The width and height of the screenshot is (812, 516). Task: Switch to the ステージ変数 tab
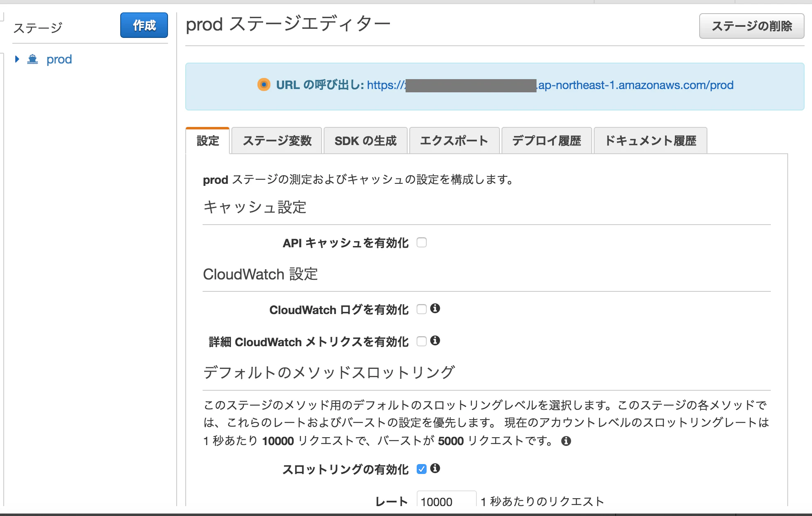coord(277,141)
